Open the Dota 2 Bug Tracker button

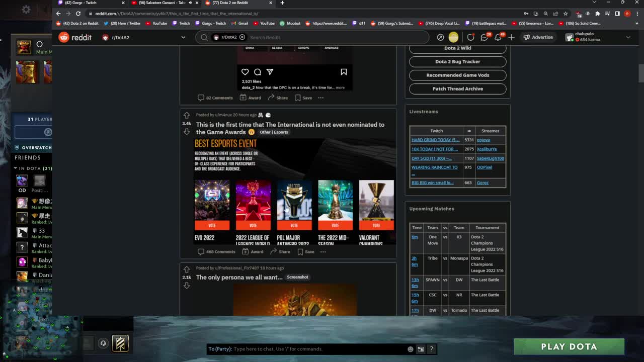(458, 61)
